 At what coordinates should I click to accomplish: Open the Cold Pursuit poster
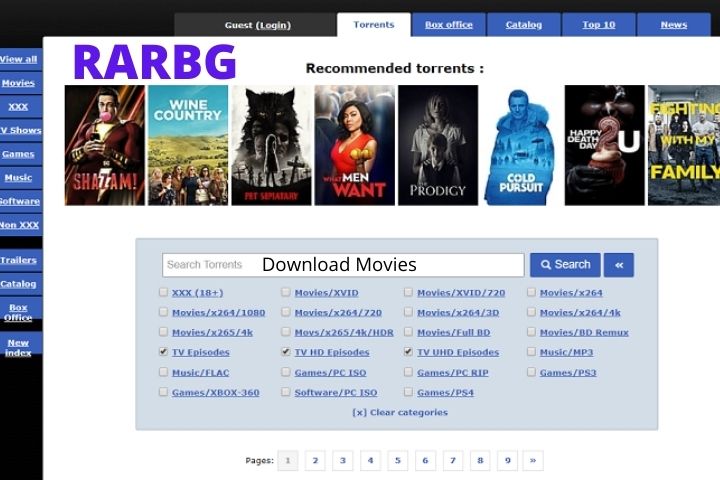[521, 145]
